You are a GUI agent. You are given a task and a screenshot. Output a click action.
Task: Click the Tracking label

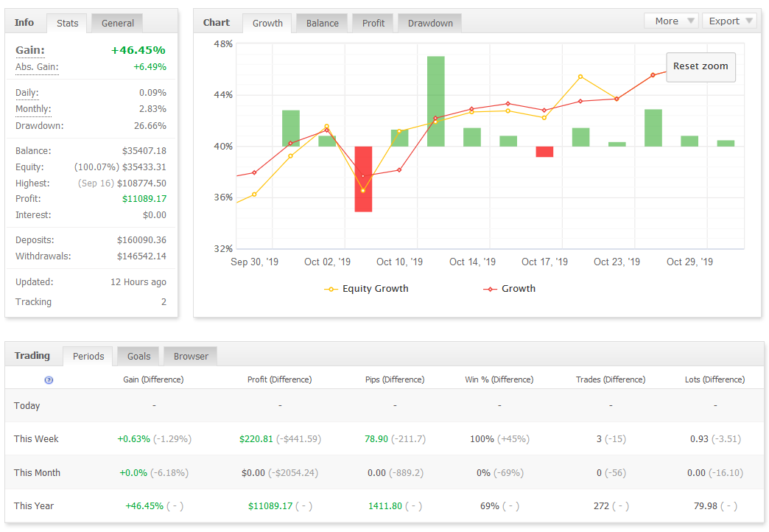pyautogui.click(x=33, y=302)
